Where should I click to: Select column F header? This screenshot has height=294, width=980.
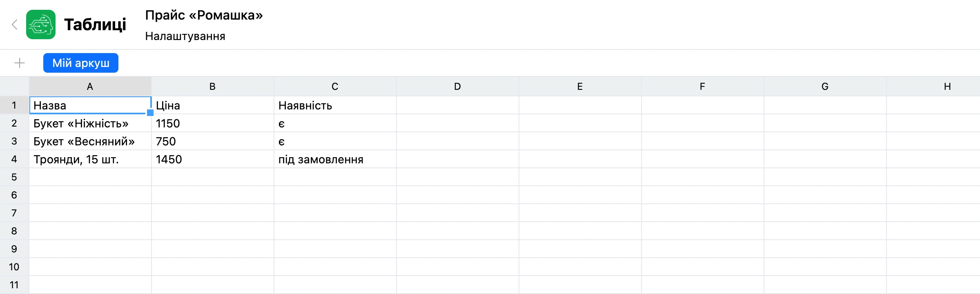[x=703, y=87]
